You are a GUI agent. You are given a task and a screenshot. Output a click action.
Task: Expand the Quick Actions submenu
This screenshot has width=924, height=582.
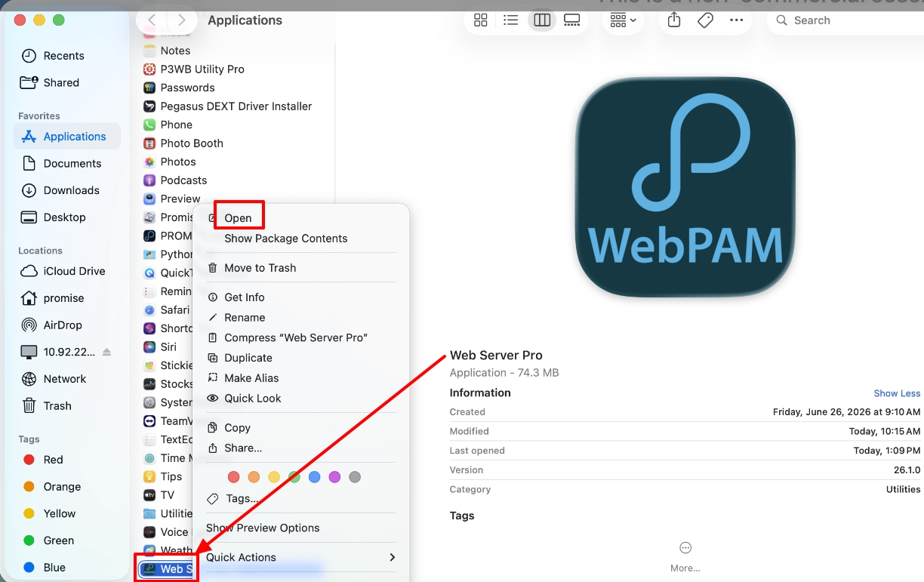coord(300,558)
